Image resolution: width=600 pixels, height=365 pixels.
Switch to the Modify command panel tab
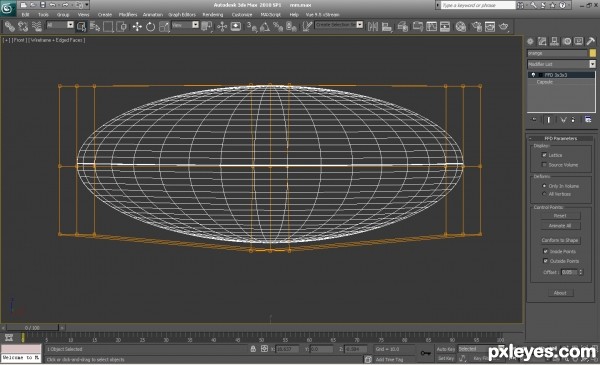pos(542,41)
